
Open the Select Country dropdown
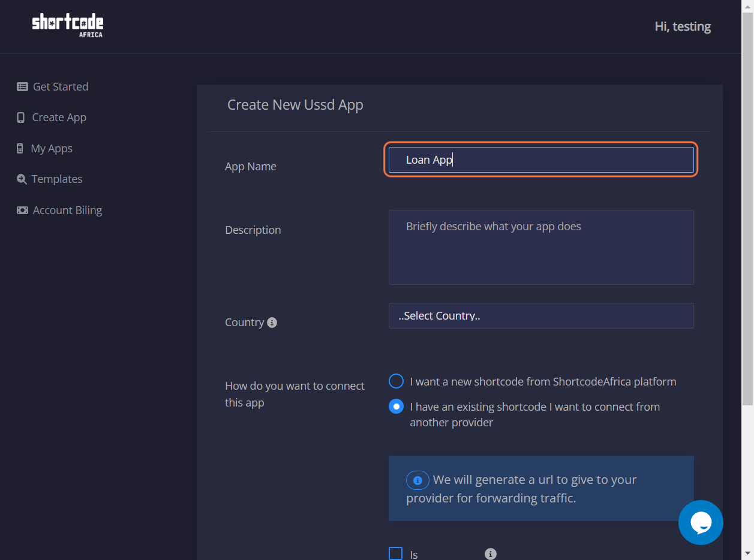tap(541, 316)
